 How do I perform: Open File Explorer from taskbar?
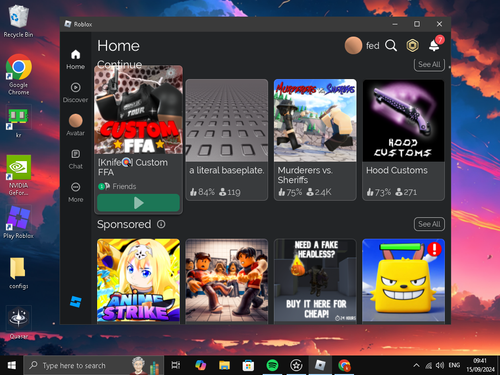point(224,365)
